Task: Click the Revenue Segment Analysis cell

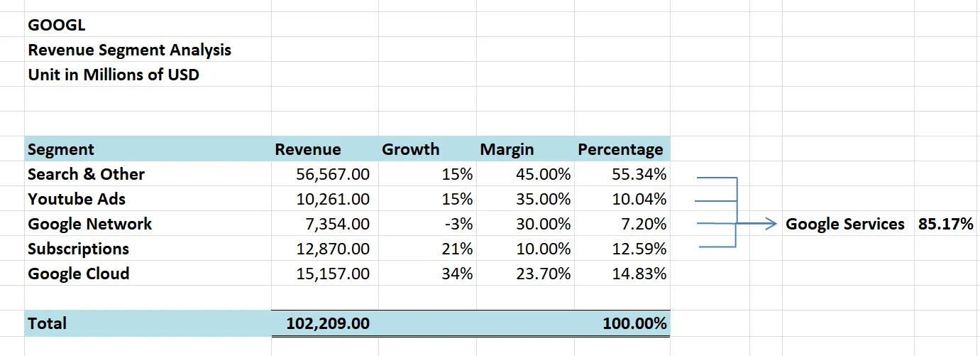Action: pos(148,50)
